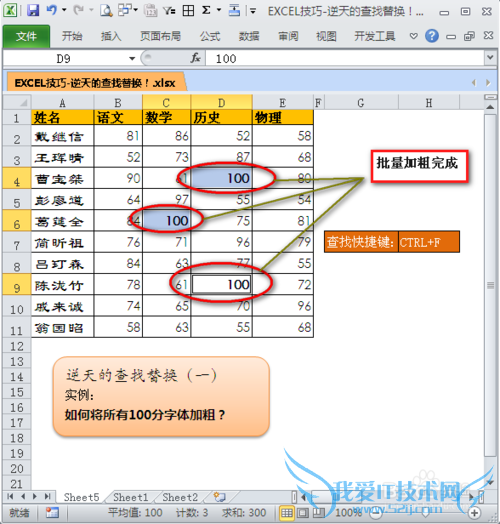The height and width of the screenshot is (524, 500).
Task: Click the last sheet navigation arrow
Action: [x=47, y=497]
